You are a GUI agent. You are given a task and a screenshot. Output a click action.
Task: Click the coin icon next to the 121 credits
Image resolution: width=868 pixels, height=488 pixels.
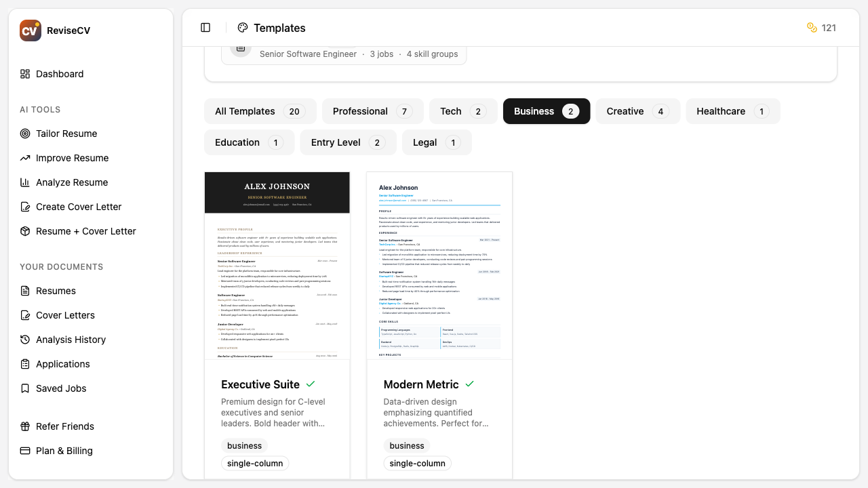[812, 28]
